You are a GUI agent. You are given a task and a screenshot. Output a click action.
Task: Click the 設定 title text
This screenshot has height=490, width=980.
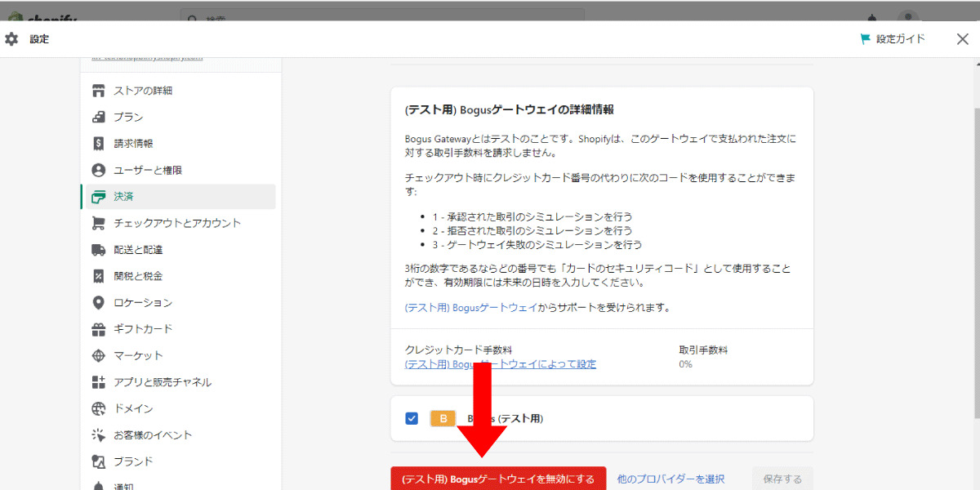[39, 39]
